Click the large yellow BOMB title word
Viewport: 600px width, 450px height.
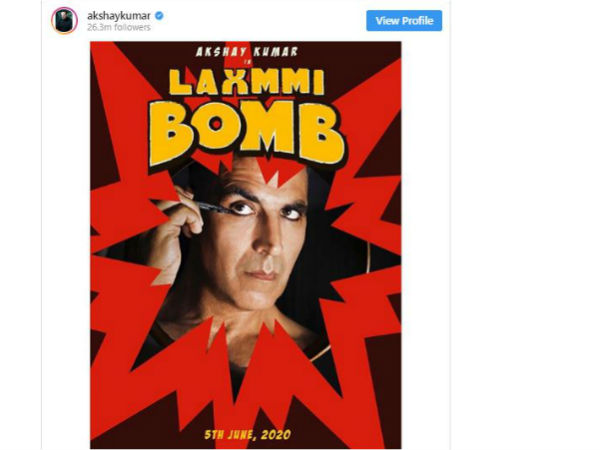(x=247, y=133)
